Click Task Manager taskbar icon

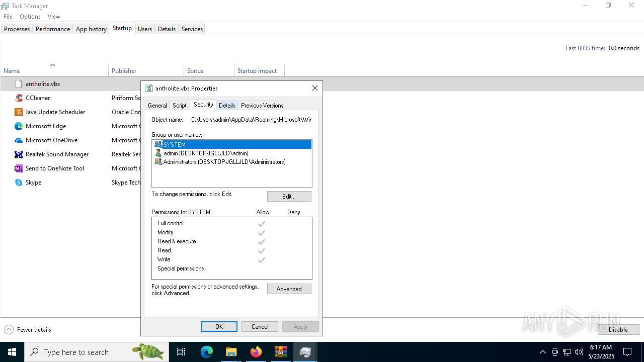[305, 352]
